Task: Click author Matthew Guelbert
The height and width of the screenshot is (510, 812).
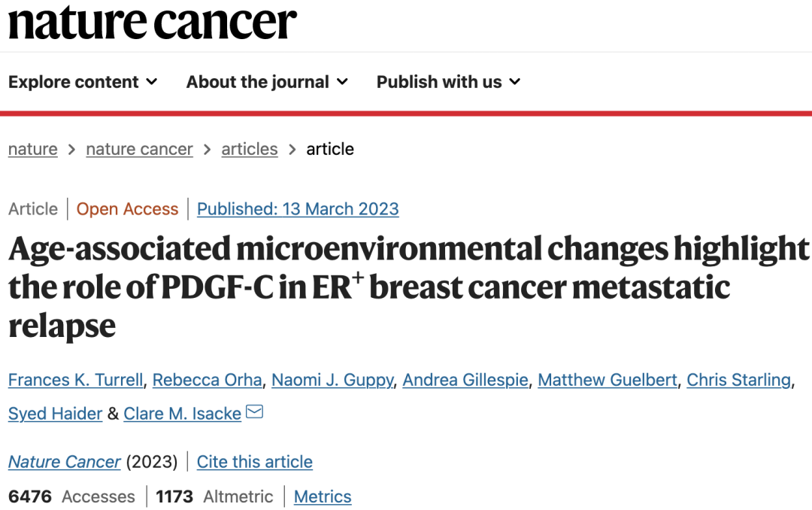Action: [x=607, y=381]
